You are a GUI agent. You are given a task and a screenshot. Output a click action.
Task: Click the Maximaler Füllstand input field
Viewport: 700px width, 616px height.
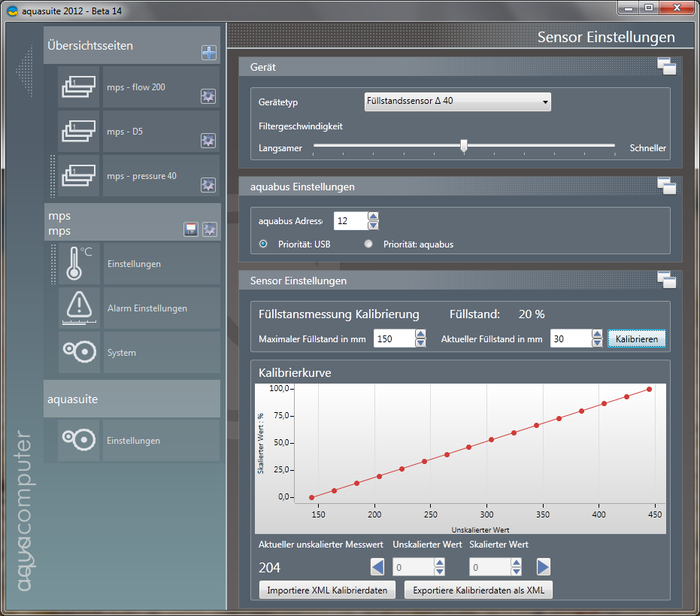tap(395, 338)
